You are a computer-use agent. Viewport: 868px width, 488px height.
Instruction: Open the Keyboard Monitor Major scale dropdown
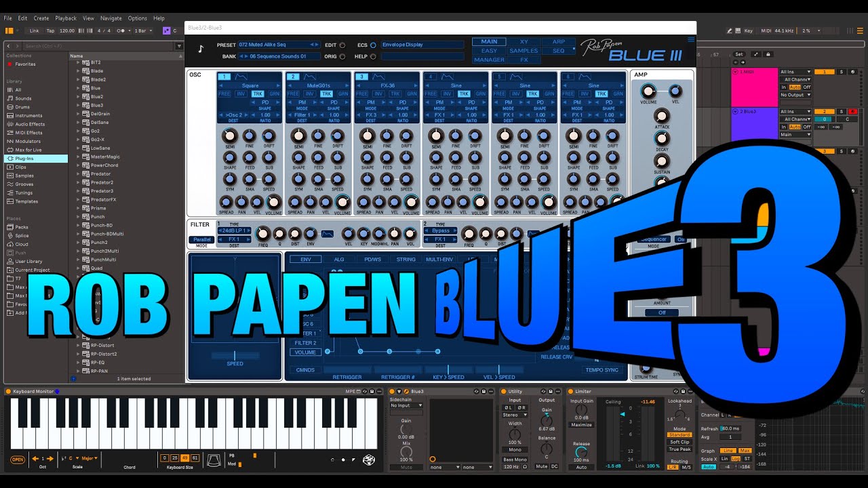tap(90, 458)
